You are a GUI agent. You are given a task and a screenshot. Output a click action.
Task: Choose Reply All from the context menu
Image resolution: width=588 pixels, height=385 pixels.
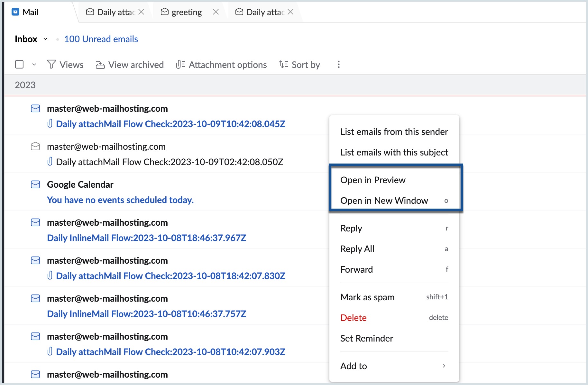pyautogui.click(x=394, y=249)
